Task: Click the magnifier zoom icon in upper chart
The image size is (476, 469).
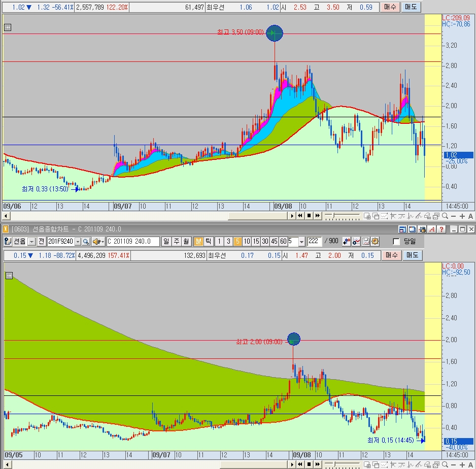Action: [446, 216]
